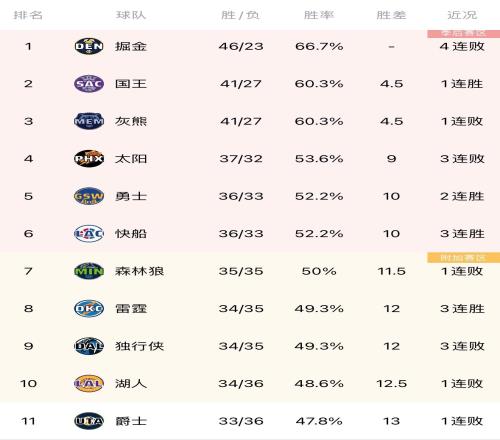The width and height of the screenshot is (500, 440).
Task: Click the orange 附加赛区 tag
Action: tap(463, 258)
